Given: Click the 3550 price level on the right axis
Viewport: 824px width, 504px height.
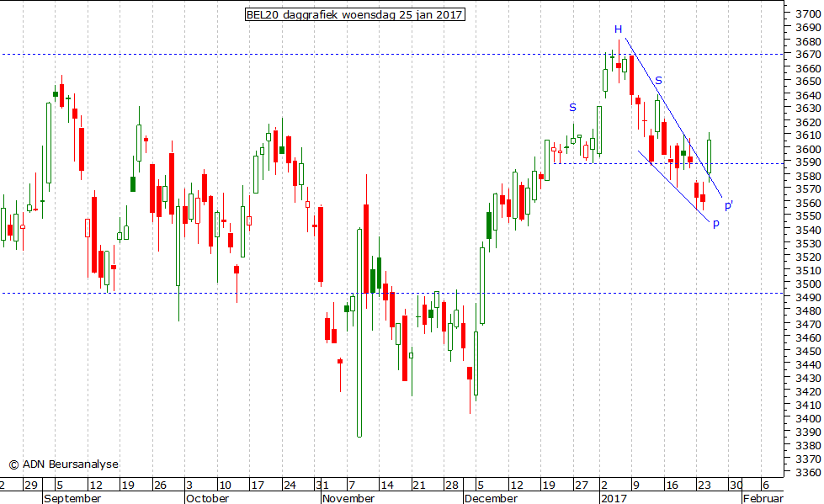Looking at the screenshot, I should (x=808, y=216).
